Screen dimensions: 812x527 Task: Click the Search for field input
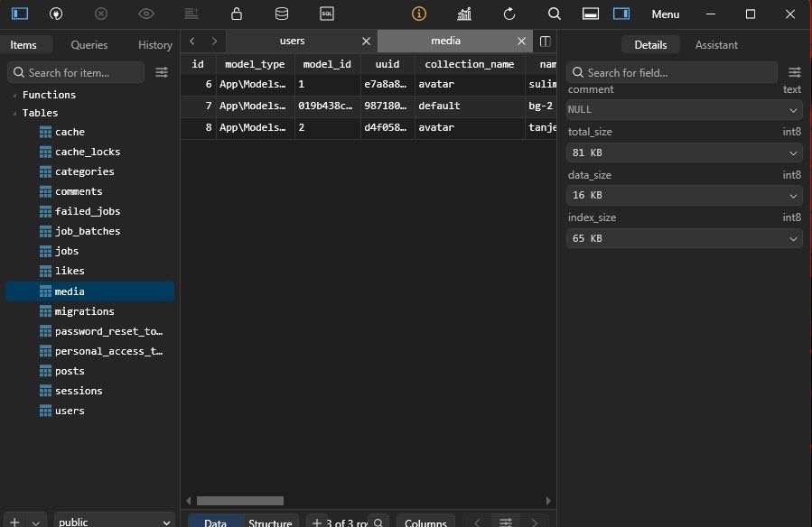tap(672, 72)
